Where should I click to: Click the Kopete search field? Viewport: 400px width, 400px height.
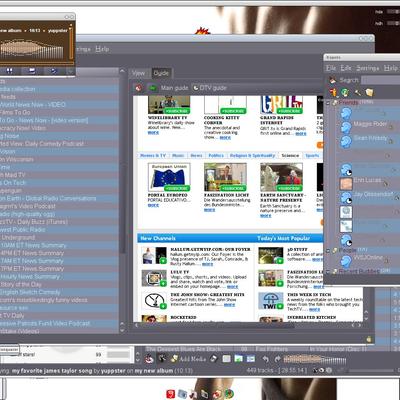[x=381, y=80]
